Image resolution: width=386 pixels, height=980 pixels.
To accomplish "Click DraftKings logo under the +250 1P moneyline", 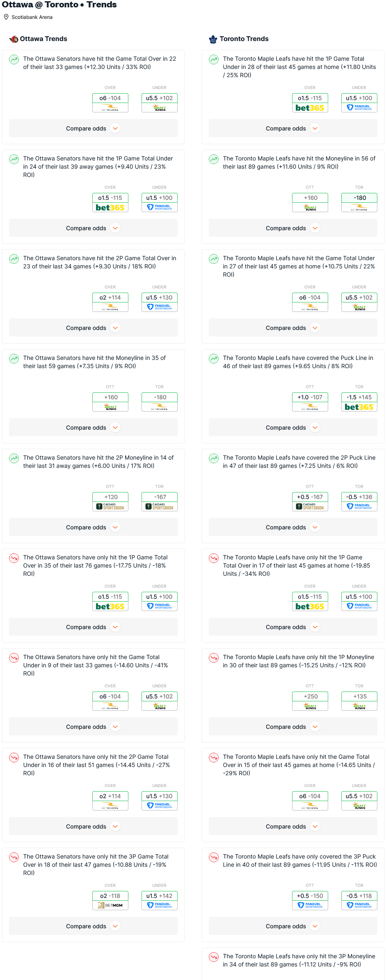I will [x=310, y=706].
